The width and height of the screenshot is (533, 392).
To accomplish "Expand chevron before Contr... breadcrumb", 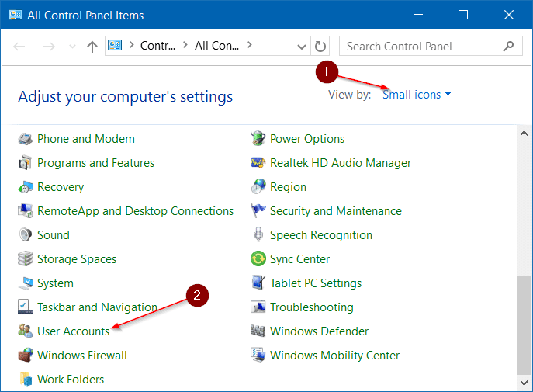I will click(x=132, y=45).
